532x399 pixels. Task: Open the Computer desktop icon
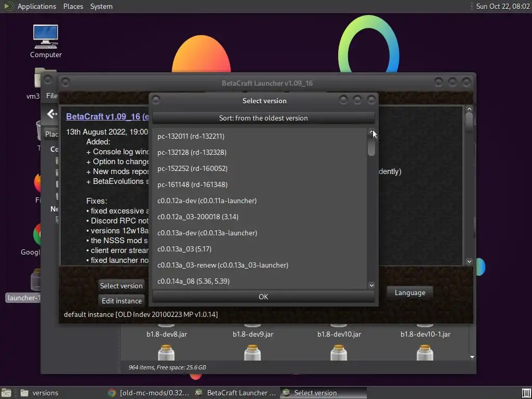click(46, 42)
